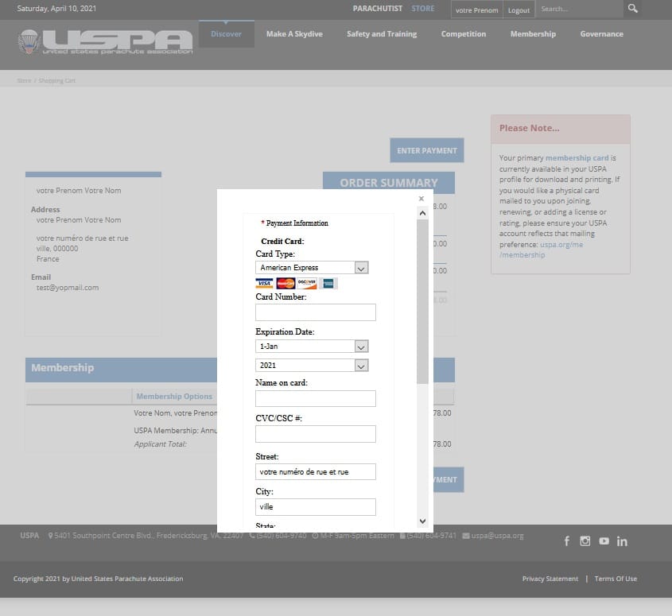Click the site Search box

click(580, 9)
